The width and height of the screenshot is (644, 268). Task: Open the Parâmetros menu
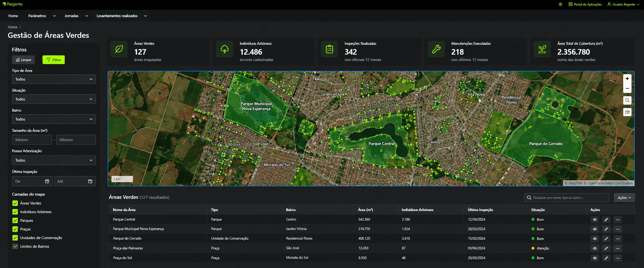click(x=42, y=16)
